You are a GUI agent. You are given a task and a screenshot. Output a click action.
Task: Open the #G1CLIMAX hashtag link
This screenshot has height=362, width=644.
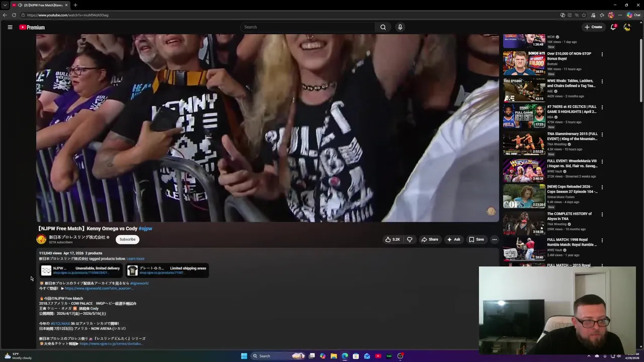point(60,324)
